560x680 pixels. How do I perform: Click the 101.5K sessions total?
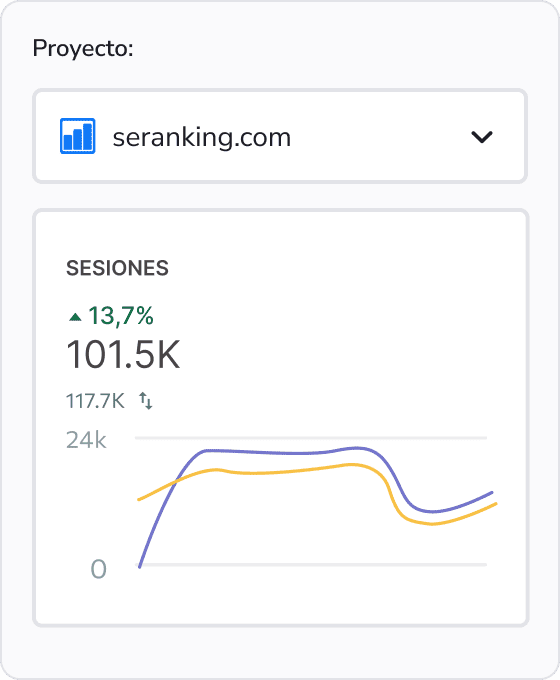(123, 355)
